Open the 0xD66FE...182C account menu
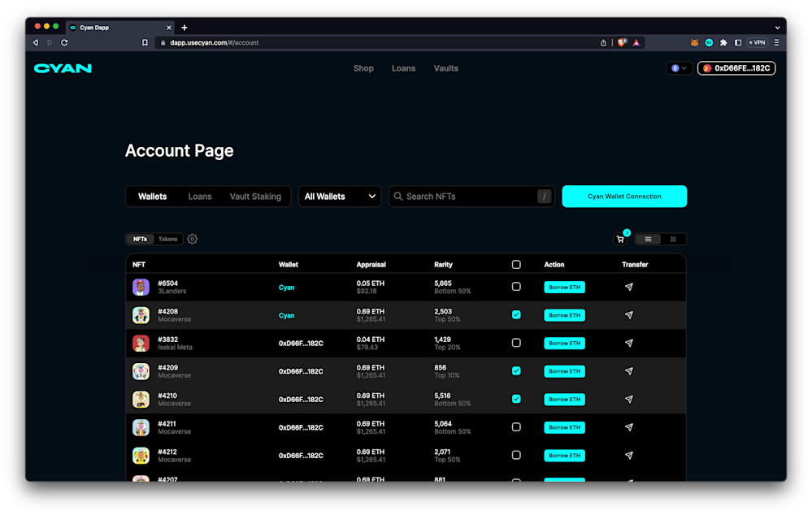 click(736, 68)
